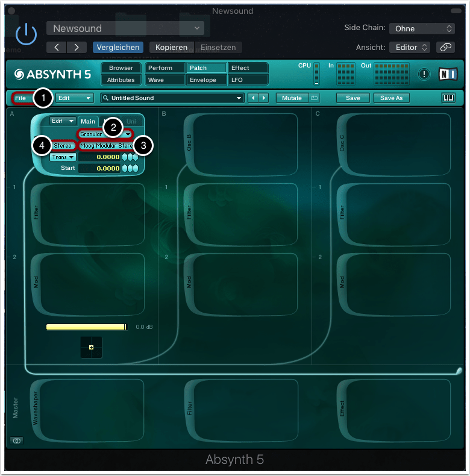Activate channel C Mod module
This screenshot has width=470, height=476.
pos(394,284)
